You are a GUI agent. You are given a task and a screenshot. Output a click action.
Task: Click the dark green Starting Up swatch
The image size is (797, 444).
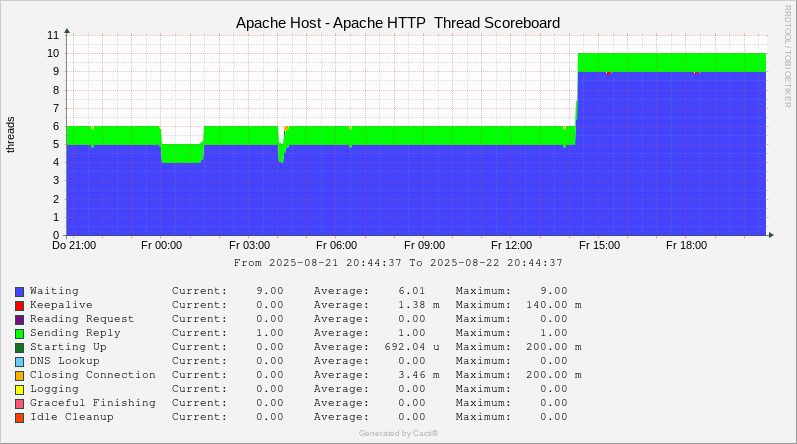[x=19, y=347]
